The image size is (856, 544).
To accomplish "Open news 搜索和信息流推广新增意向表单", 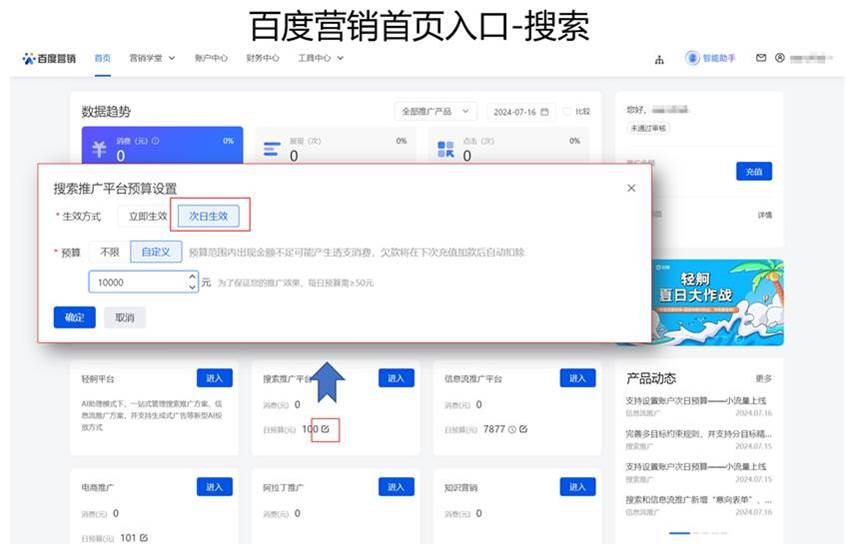I will pos(698,500).
